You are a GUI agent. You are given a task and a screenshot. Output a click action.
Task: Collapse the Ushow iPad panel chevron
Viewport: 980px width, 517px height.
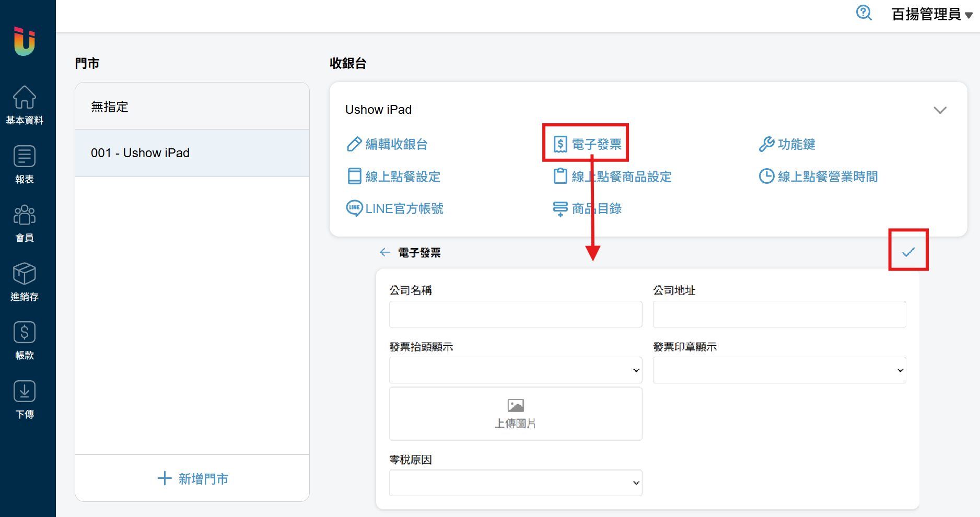point(940,110)
